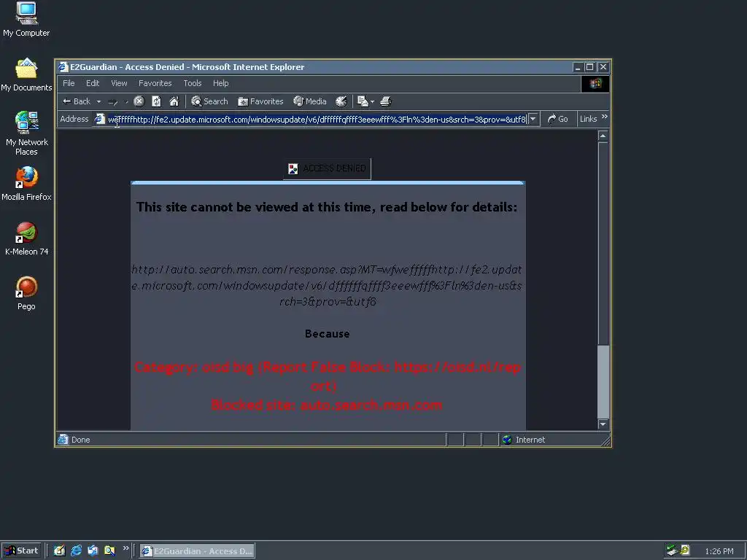Open the Tools menu
Image resolution: width=747 pixels, height=560 pixels.
tap(193, 83)
